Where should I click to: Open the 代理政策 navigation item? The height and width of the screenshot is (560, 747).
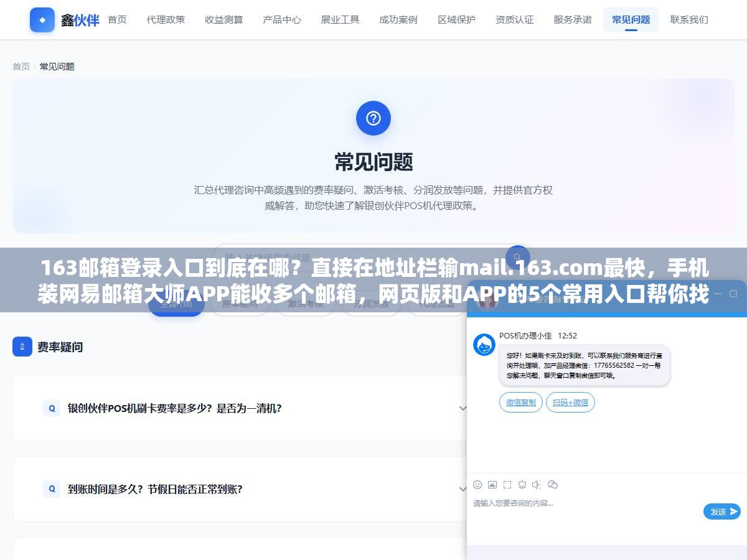pyautogui.click(x=166, y=20)
